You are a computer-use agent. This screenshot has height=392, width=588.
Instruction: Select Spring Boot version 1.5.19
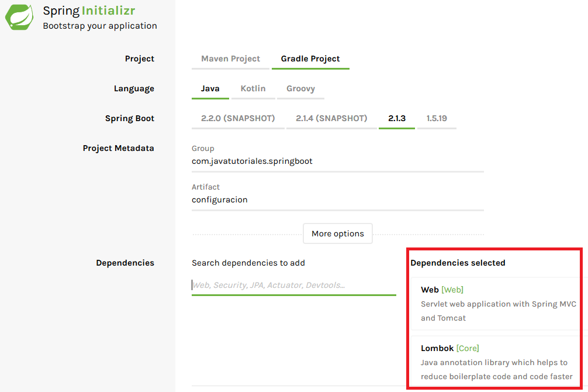point(437,118)
